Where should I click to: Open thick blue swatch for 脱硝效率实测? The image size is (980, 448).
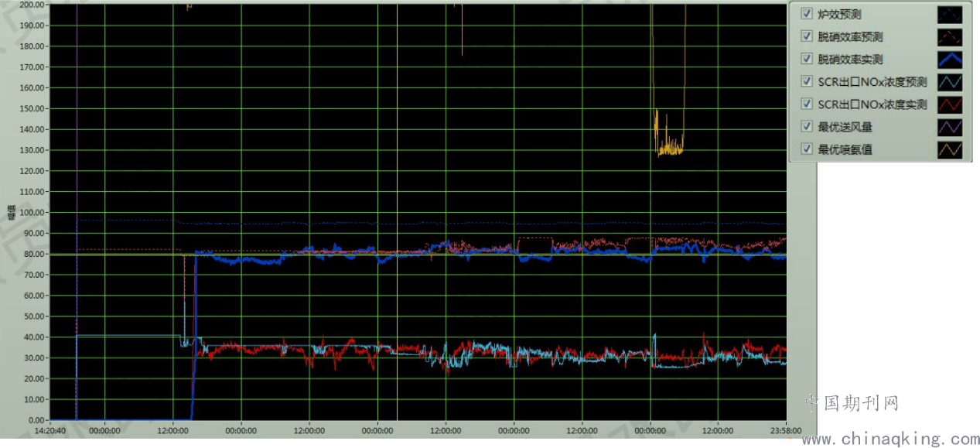click(950, 59)
